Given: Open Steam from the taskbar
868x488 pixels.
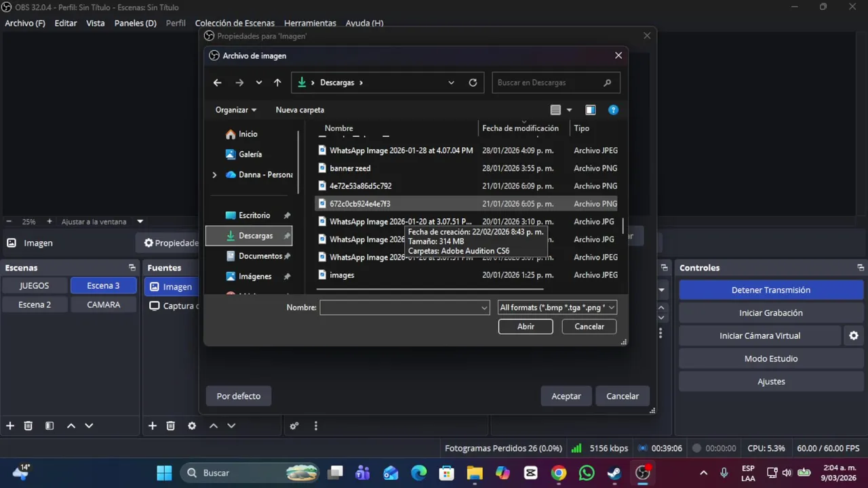Looking at the screenshot, I should coord(614,473).
